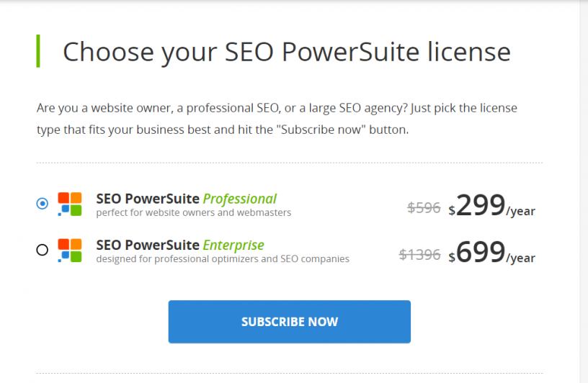Click the SEO PowerSuite Professional title
588x383 pixels.
point(187,199)
